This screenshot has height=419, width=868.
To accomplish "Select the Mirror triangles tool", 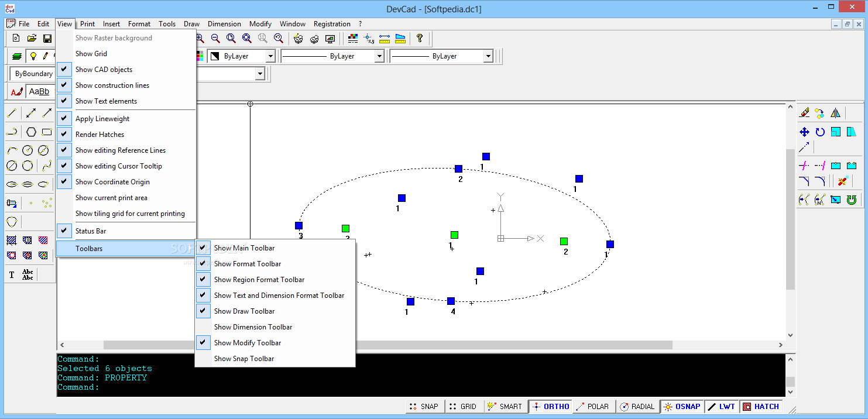I will (x=836, y=113).
